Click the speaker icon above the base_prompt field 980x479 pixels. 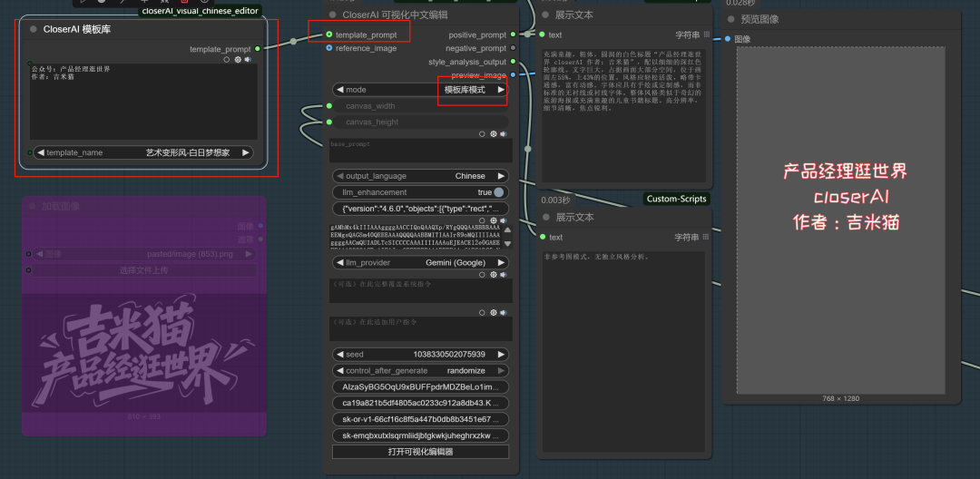coord(504,133)
